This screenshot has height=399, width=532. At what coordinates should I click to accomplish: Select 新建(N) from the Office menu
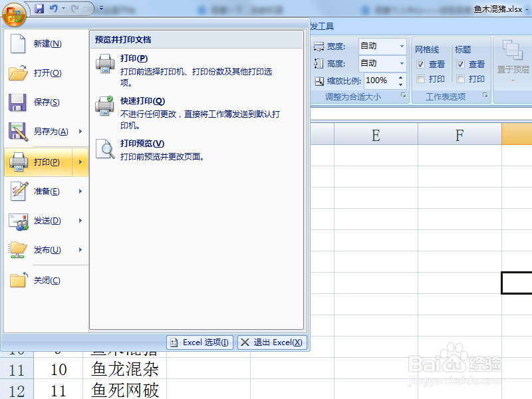click(47, 44)
